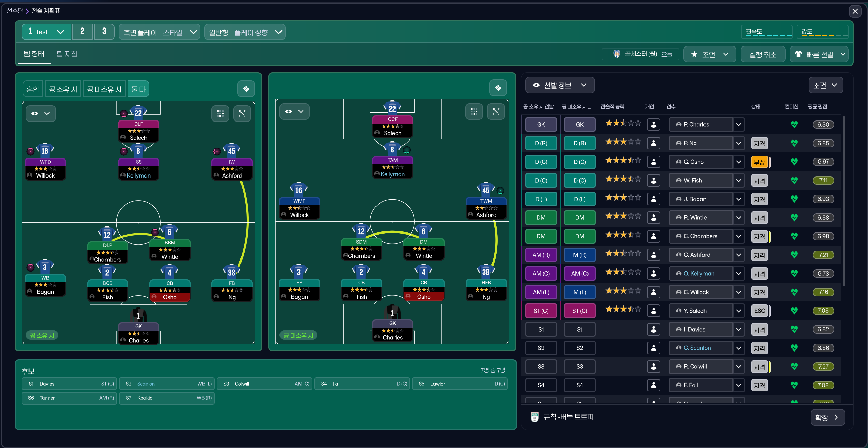
Task: Toggle the eye view menu on the out-of-possession pitch
Action: 294,111
